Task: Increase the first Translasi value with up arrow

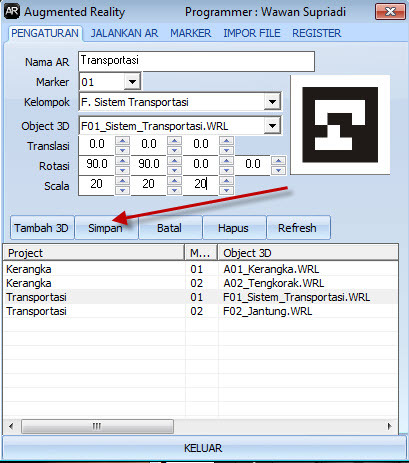Action: click(122, 141)
